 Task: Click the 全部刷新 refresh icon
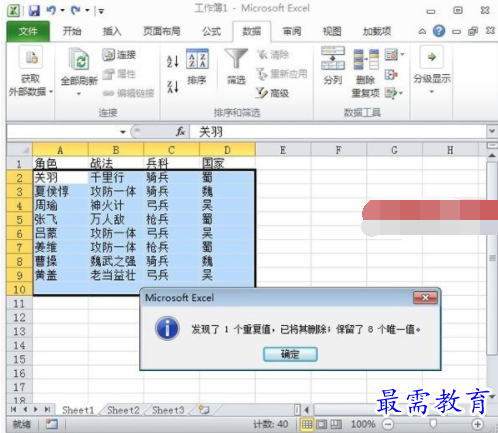(79, 59)
